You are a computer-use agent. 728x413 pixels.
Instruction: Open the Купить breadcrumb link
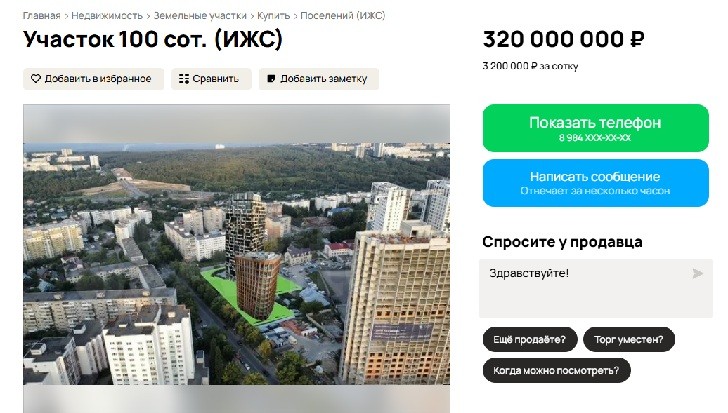[273, 16]
